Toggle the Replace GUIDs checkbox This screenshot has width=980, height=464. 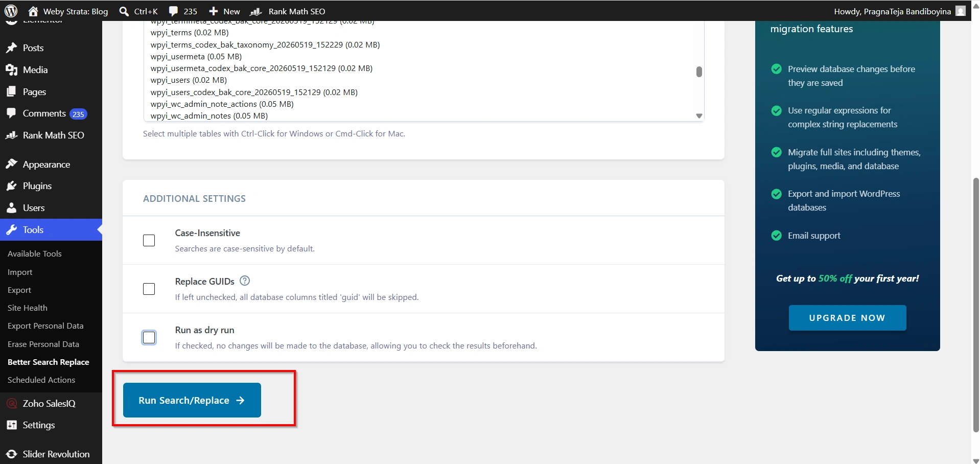pyautogui.click(x=149, y=289)
